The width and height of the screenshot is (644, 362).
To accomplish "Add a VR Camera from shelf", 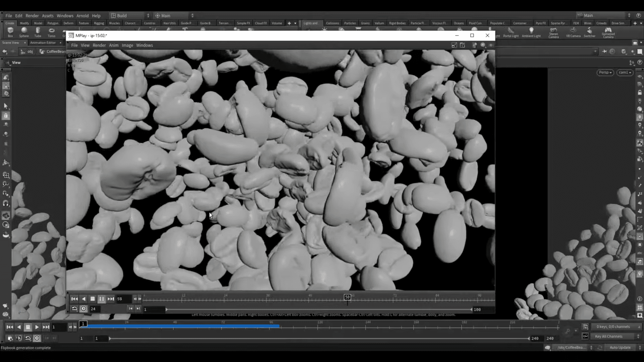I will (573, 33).
